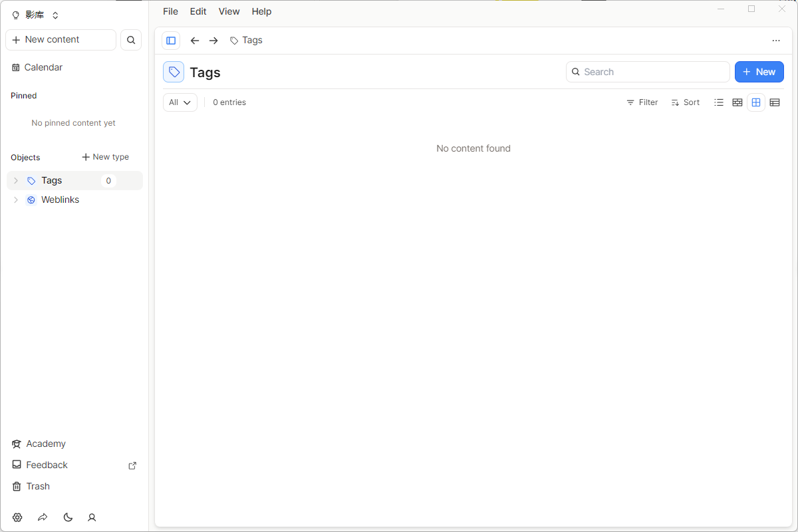Switch to table view layout
The height and width of the screenshot is (532, 798).
click(x=775, y=102)
